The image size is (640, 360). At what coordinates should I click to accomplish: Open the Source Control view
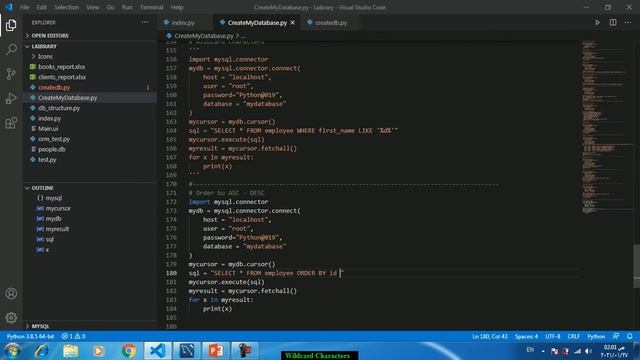click(x=11, y=74)
